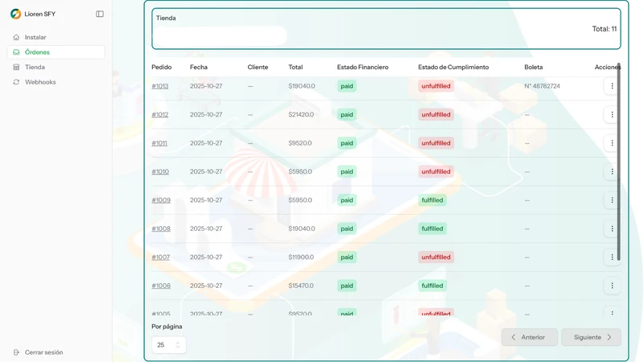Click the store icon next to Tienda
This screenshot has width=644, height=362.
(x=16, y=68)
